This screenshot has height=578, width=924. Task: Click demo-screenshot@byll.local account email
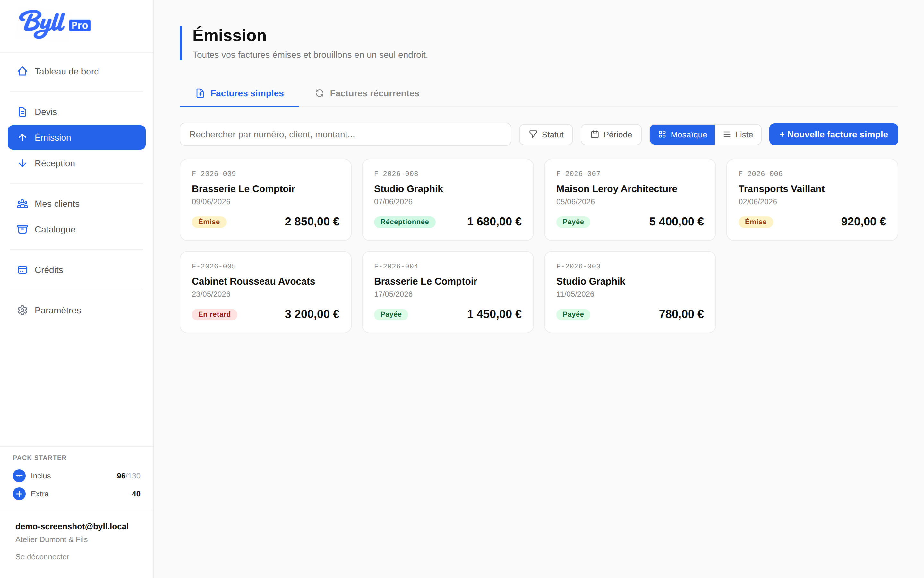point(72,526)
